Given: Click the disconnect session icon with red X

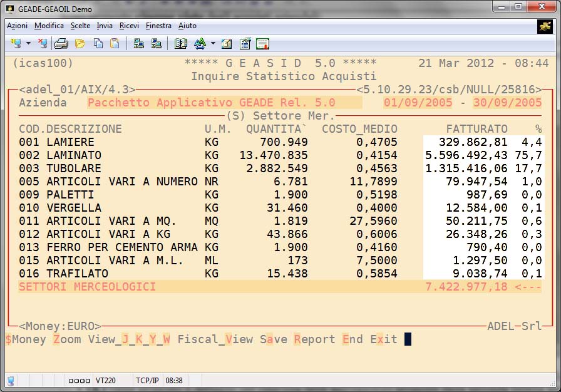Looking at the screenshot, I should [x=43, y=43].
